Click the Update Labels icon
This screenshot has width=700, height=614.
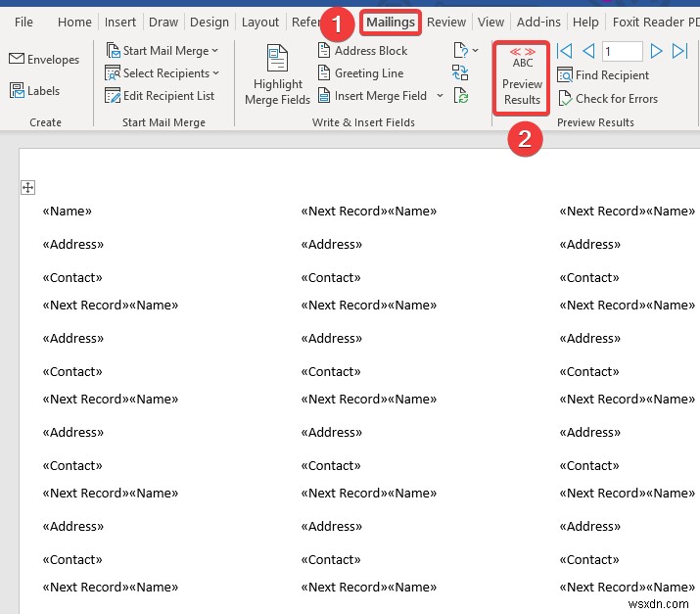[x=460, y=96]
